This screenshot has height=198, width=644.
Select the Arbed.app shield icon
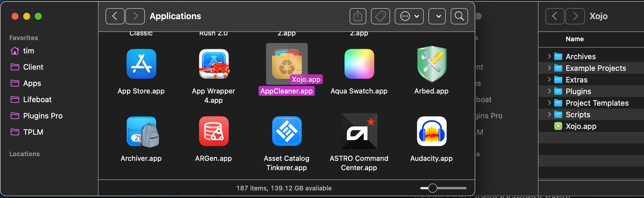tap(432, 64)
